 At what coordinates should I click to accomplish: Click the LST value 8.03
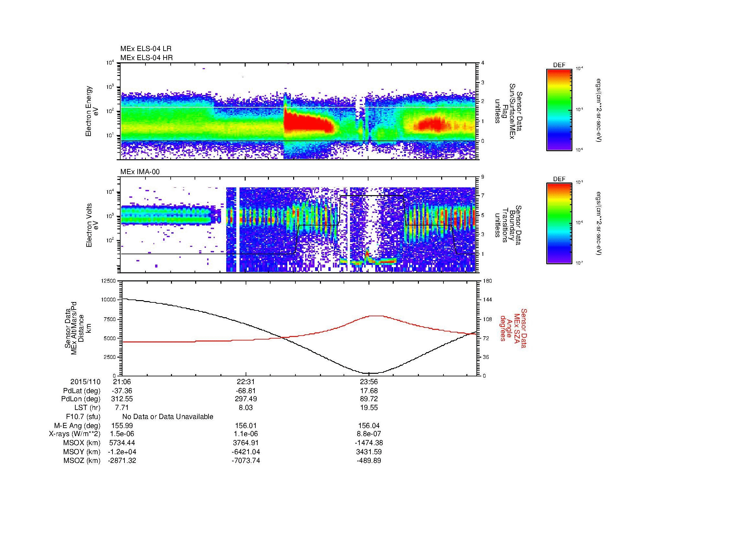point(246,408)
